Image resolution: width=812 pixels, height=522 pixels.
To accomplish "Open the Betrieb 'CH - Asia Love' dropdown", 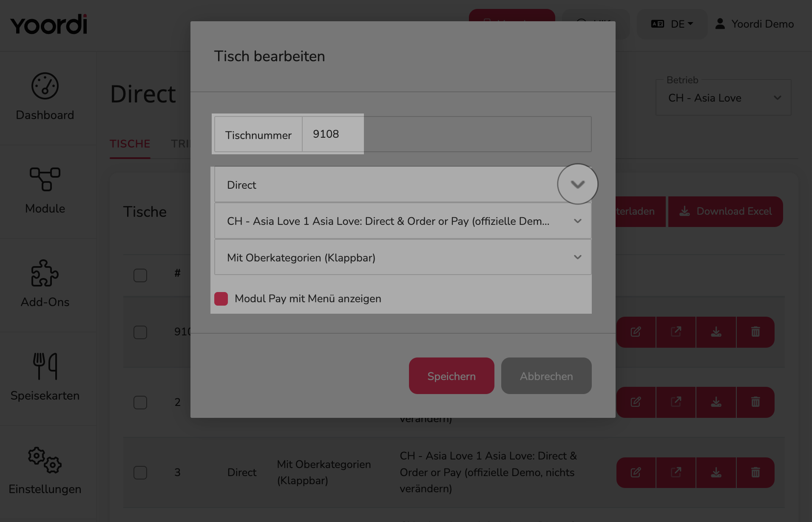I will click(x=723, y=98).
